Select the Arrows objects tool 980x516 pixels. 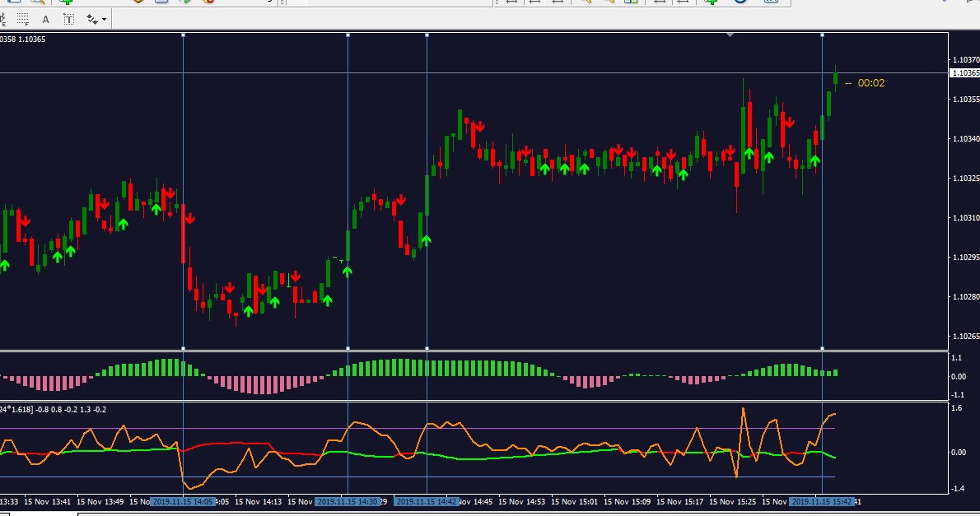[92, 20]
